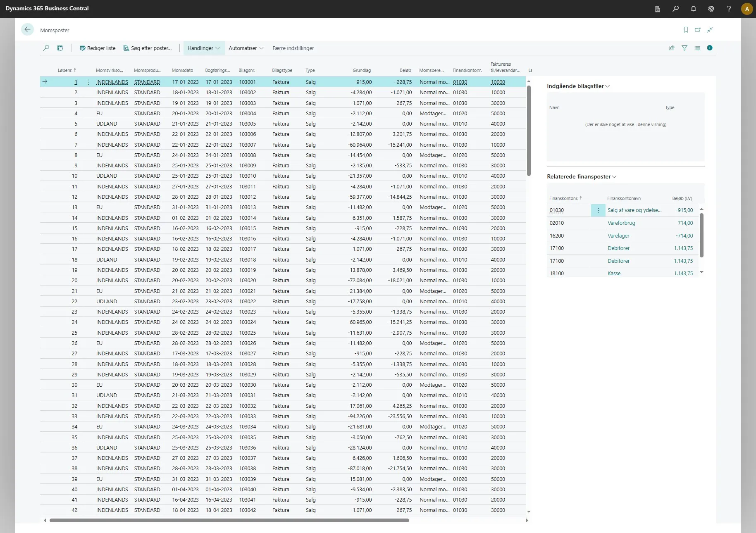
Task: Open the search icon in list toolbar
Action: 46,48
